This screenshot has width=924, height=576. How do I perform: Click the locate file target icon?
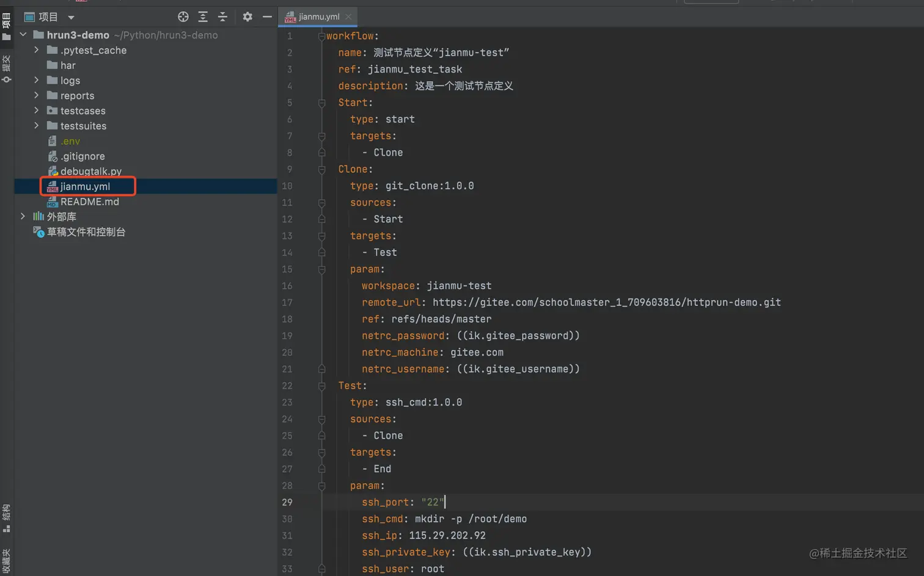(x=183, y=17)
